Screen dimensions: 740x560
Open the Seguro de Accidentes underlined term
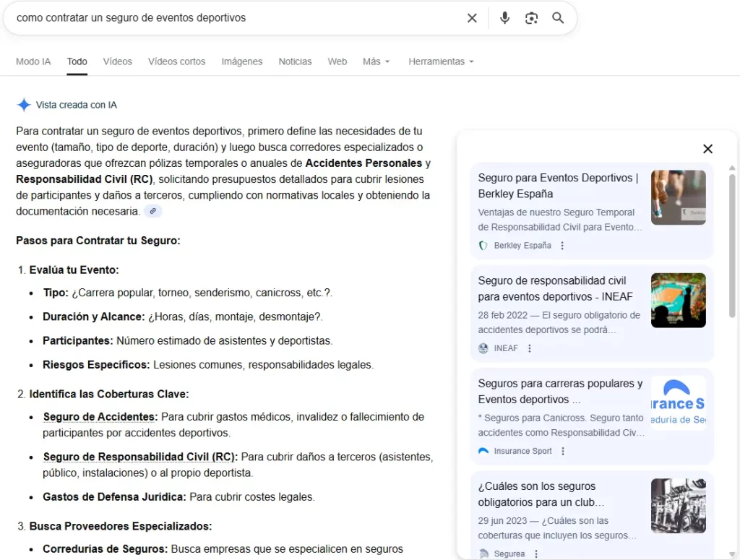coord(100,417)
